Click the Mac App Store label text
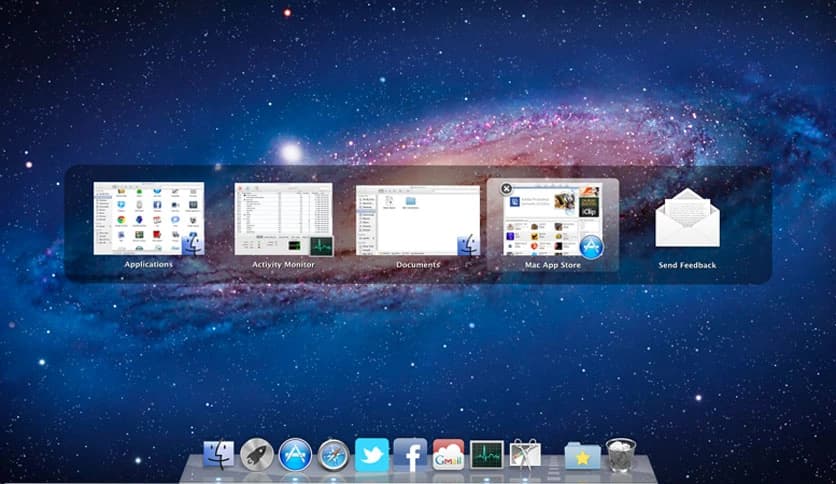 (553, 265)
